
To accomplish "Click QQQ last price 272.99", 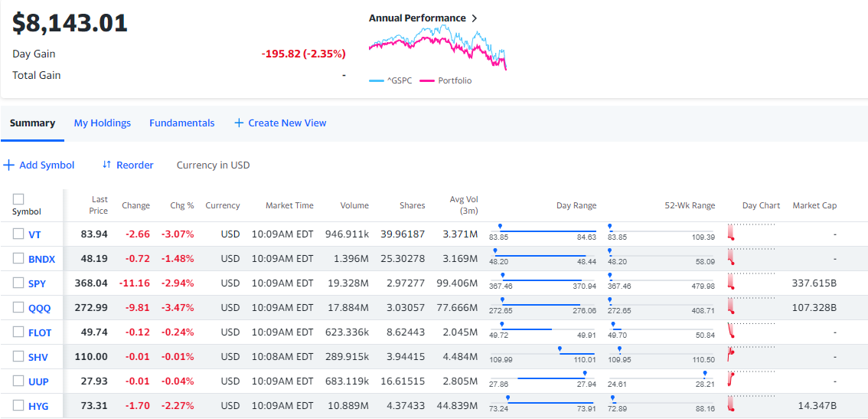I will click(x=91, y=308).
